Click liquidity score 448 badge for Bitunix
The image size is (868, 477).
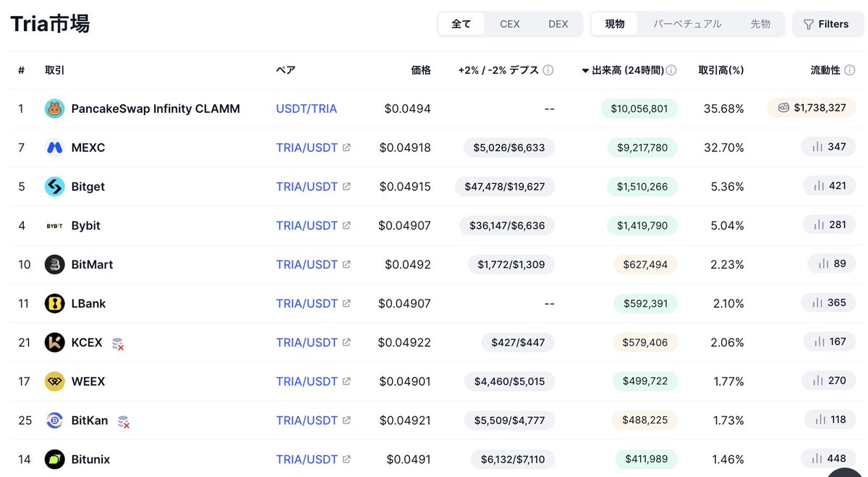[x=828, y=458]
